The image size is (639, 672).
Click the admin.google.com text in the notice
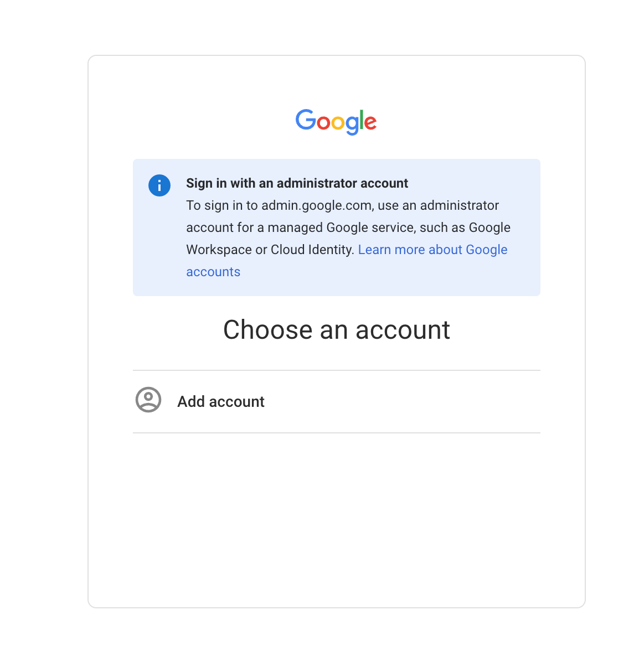[316, 205]
